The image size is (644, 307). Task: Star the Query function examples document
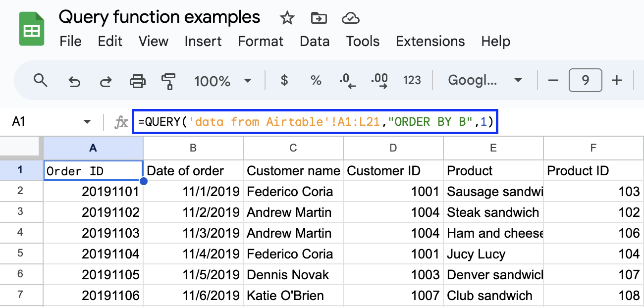(x=287, y=18)
